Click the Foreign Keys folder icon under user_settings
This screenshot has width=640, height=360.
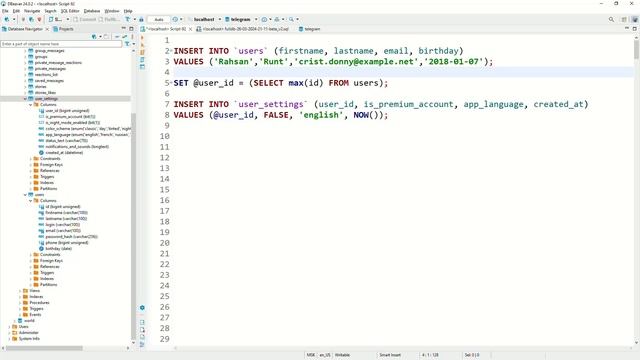36,164
